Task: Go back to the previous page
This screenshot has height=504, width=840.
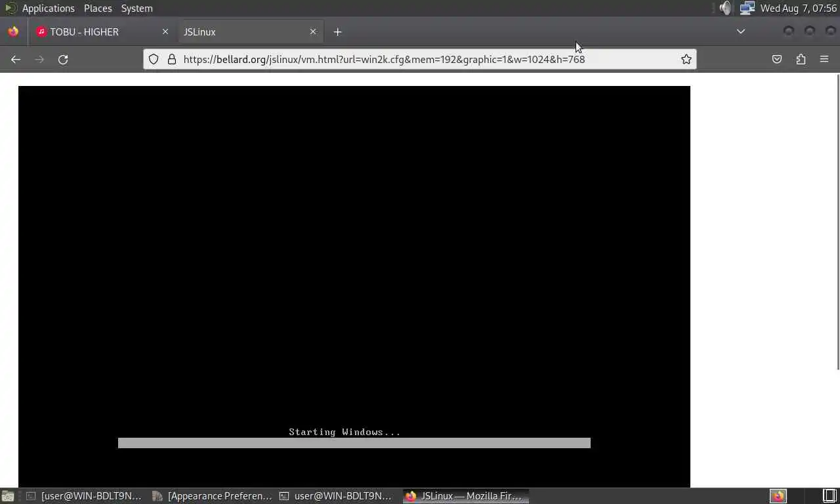Action: point(16,59)
